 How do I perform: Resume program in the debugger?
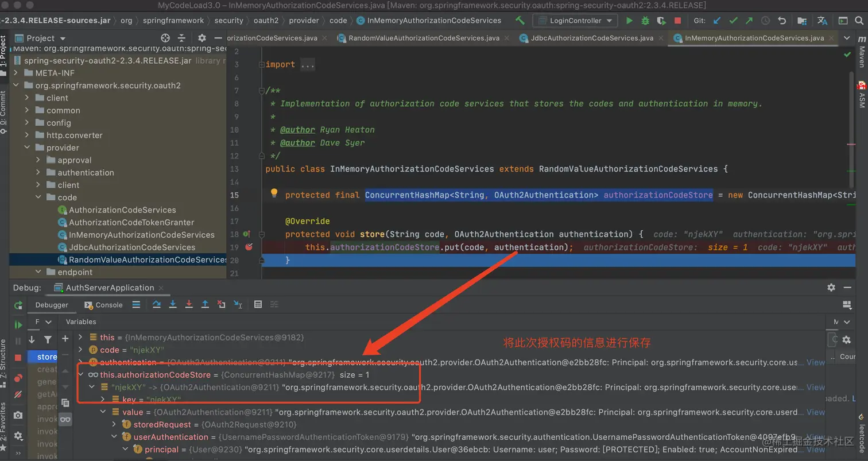pyautogui.click(x=18, y=325)
